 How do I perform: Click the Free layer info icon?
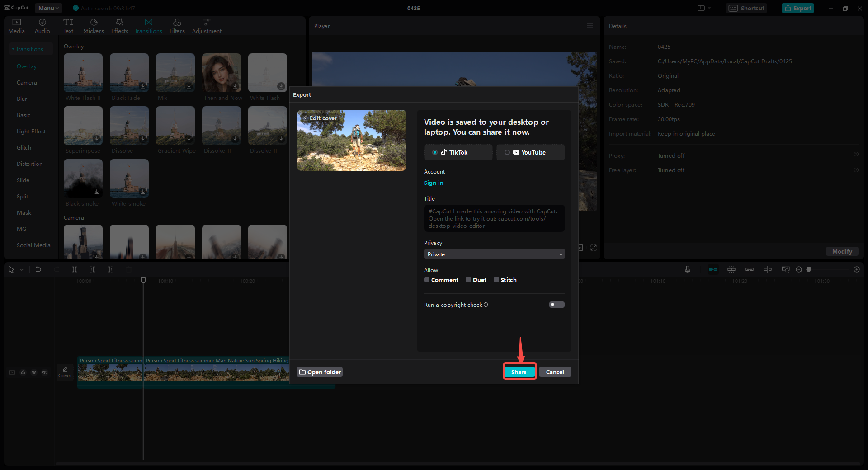click(x=856, y=170)
